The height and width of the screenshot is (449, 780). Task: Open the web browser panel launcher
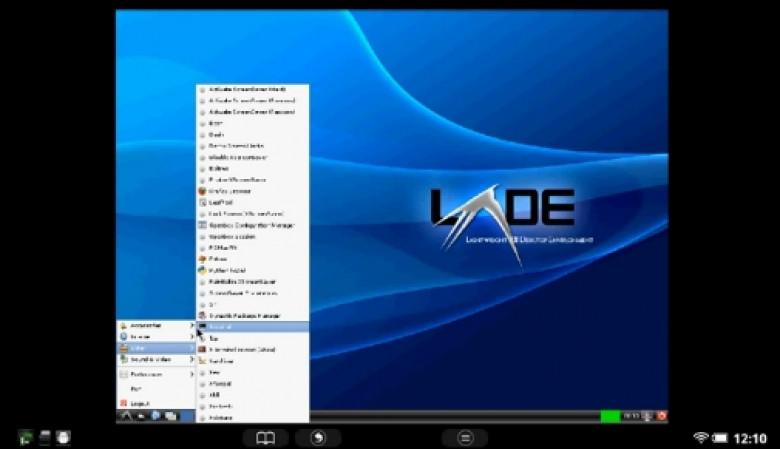[156, 416]
